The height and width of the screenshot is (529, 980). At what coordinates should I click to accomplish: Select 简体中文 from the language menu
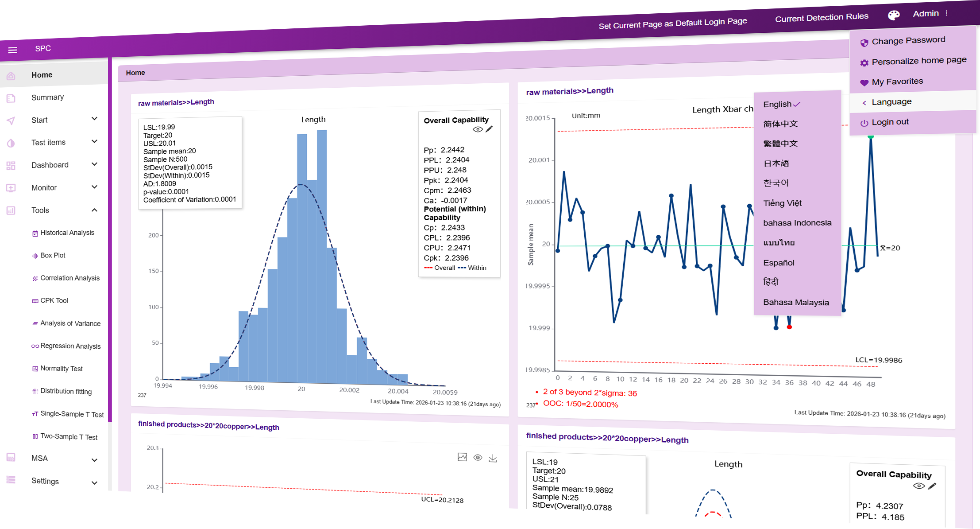[780, 124]
